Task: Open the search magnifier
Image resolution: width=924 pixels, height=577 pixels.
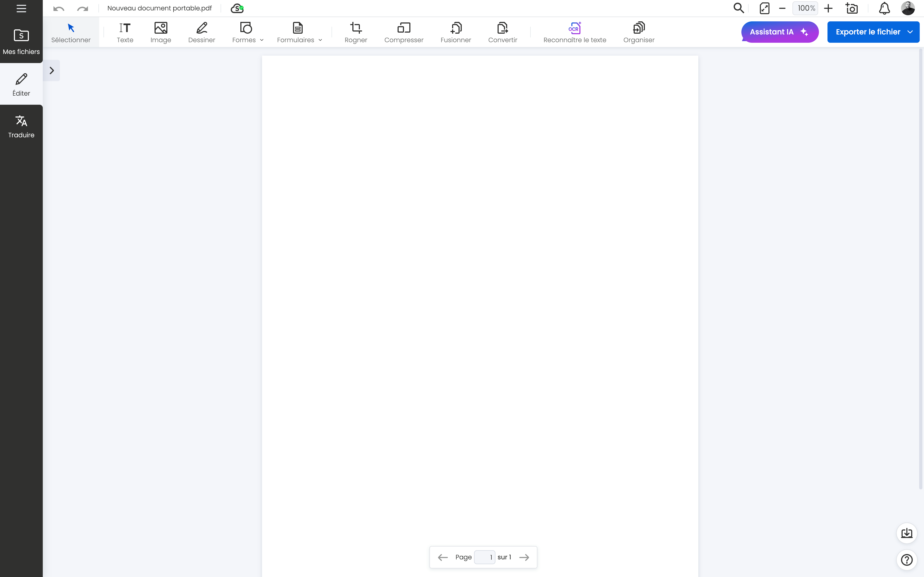Action: [738, 8]
